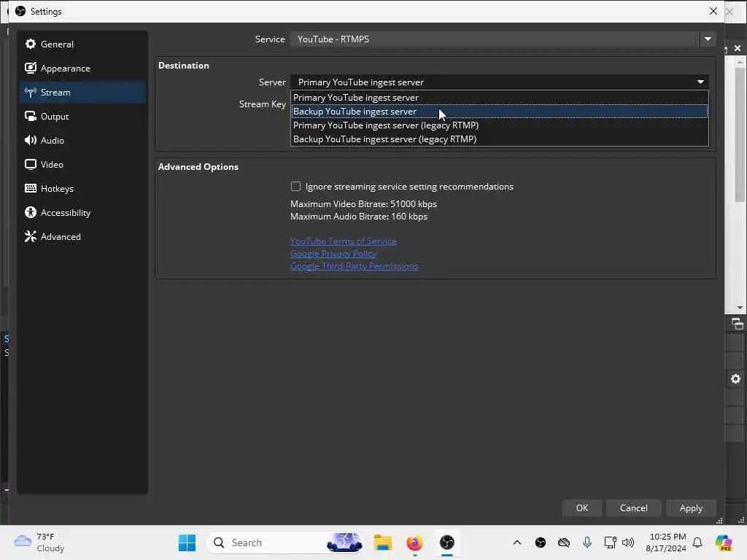Open Google Privacy Policy link
747x560 pixels.
333,254
